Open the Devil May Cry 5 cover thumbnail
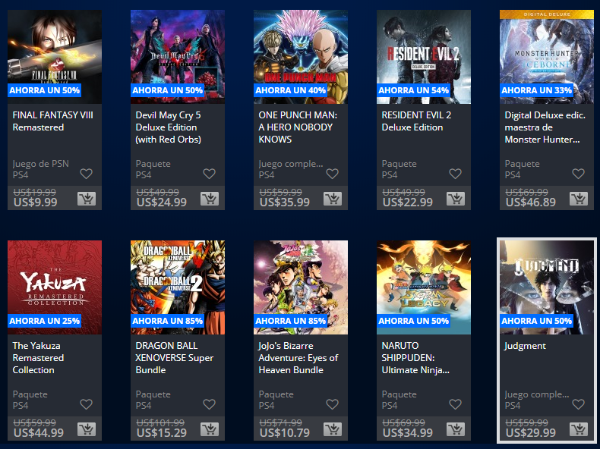The image size is (600, 449). point(178,57)
